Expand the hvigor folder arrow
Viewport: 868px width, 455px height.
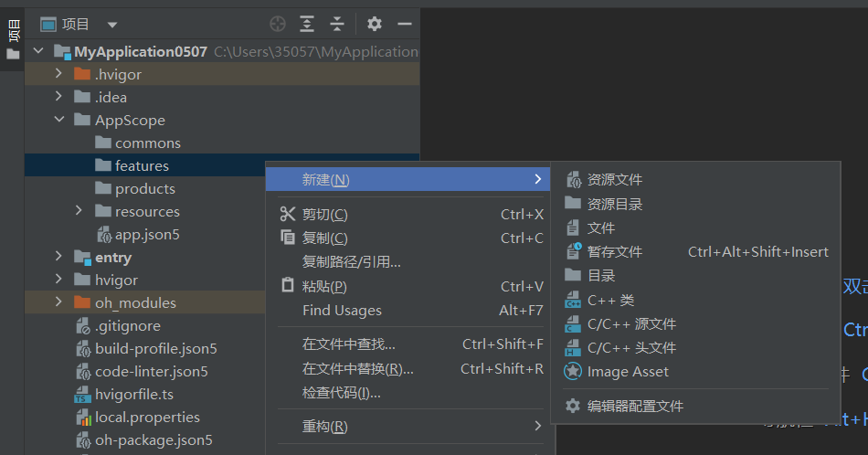[x=58, y=279]
